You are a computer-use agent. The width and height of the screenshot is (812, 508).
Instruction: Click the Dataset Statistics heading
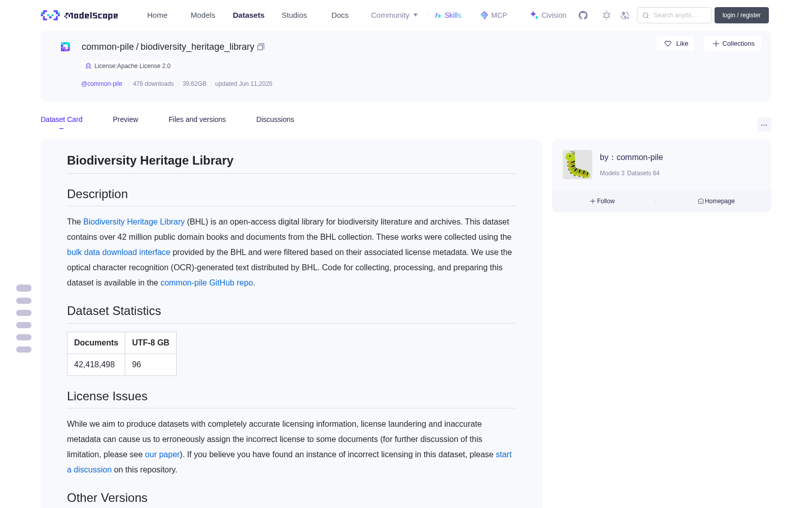114,311
